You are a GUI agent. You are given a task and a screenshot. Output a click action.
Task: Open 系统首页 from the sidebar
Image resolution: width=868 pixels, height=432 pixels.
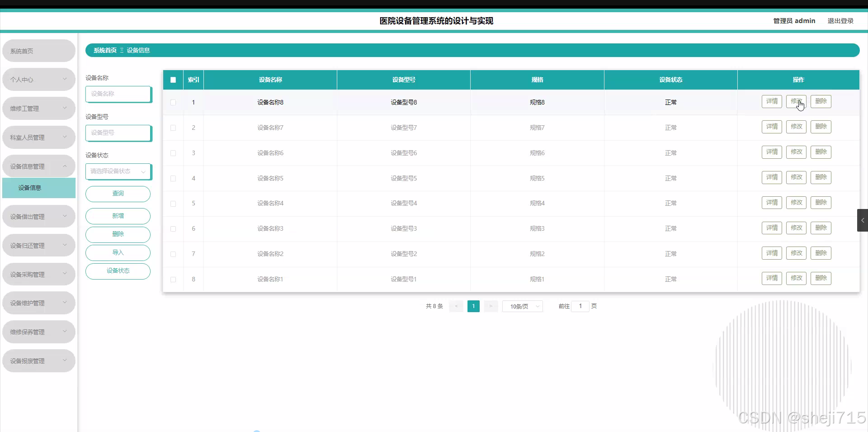38,51
